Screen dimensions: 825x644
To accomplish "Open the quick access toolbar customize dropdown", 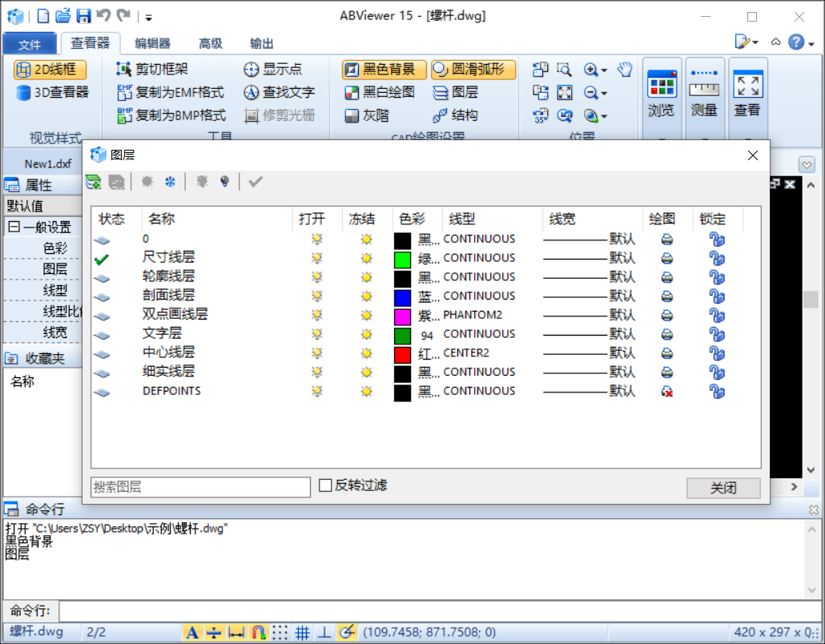I will (x=149, y=18).
